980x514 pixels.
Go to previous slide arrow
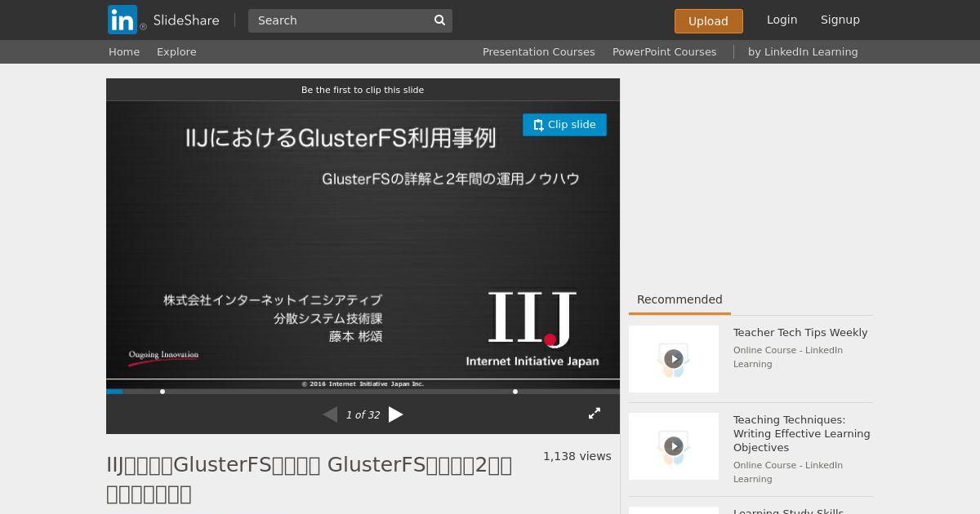[x=330, y=414]
